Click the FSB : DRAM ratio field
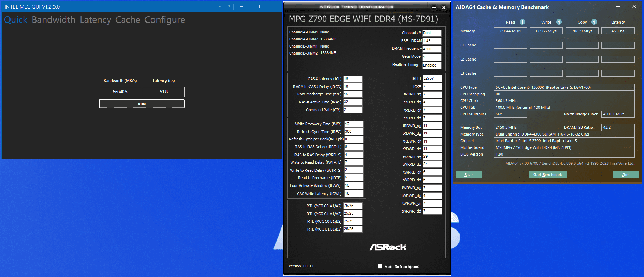This screenshot has height=277, width=644. tap(432, 41)
